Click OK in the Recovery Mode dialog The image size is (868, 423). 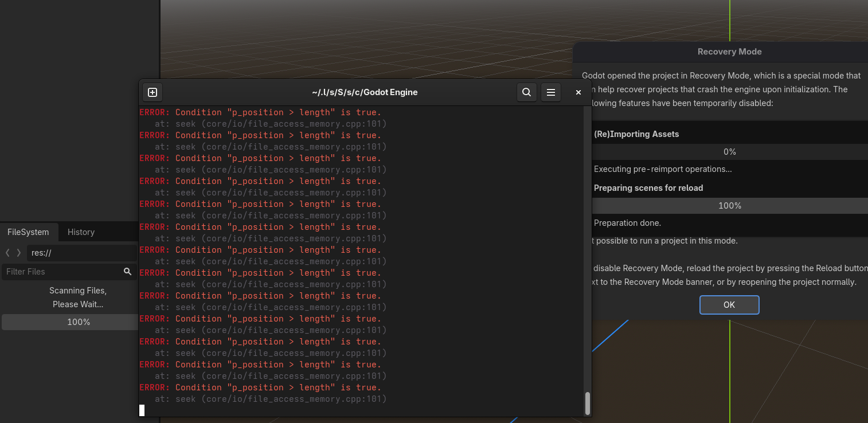tap(729, 305)
